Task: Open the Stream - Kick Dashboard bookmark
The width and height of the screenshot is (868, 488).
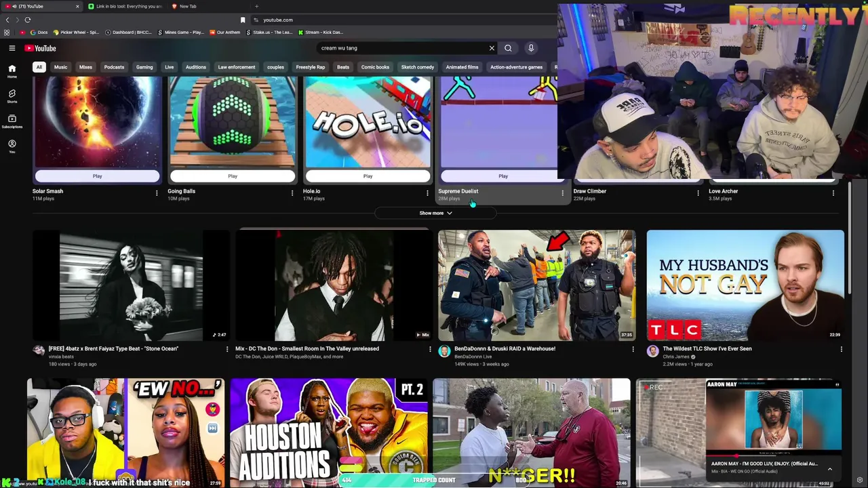Action: (x=321, y=32)
